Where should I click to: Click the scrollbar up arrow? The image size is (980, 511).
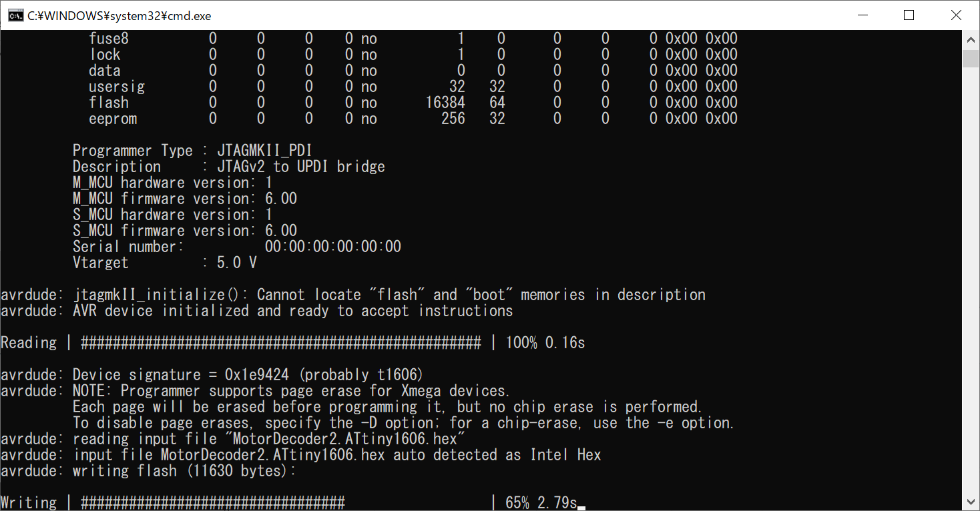[x=971, y=40]
